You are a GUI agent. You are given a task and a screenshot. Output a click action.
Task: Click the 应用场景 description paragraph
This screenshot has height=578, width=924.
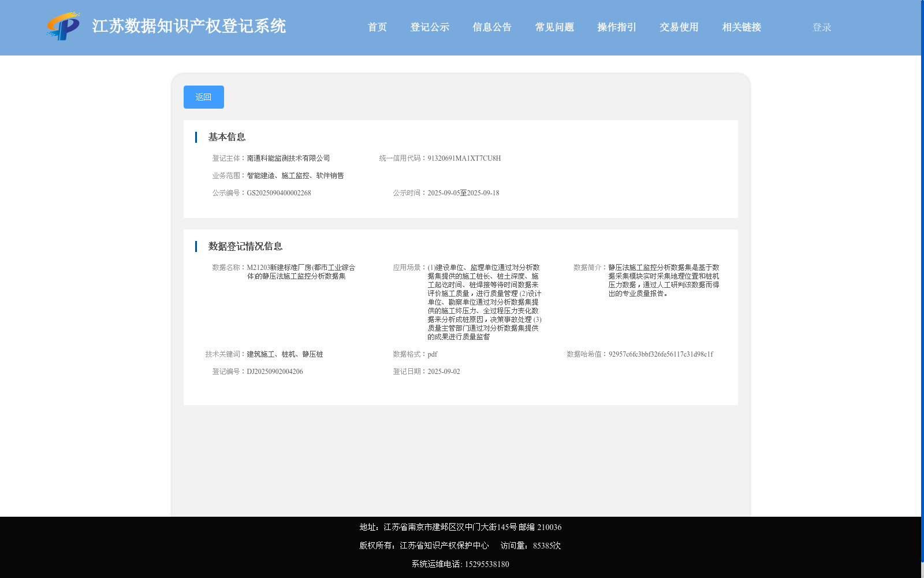[485, 302]
